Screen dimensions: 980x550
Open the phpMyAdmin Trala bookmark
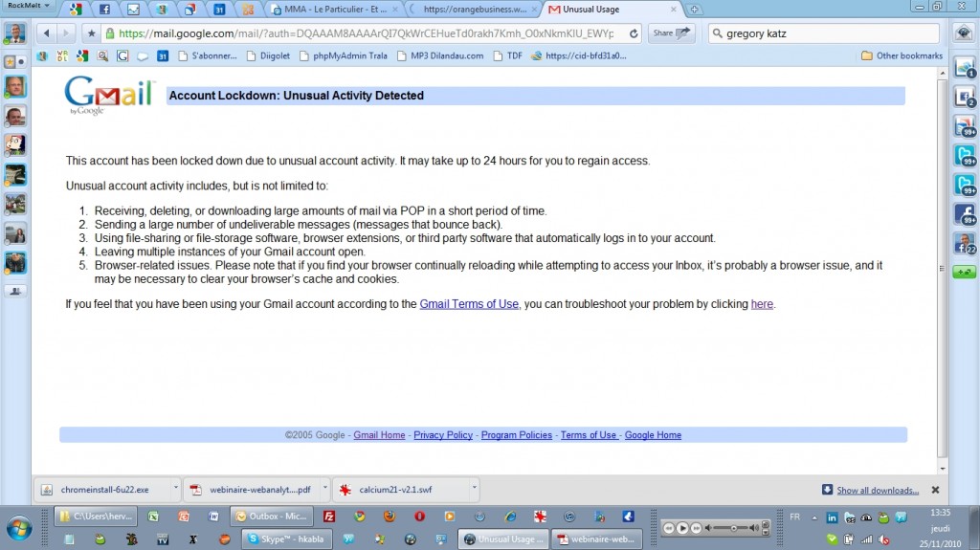point(344,55)
